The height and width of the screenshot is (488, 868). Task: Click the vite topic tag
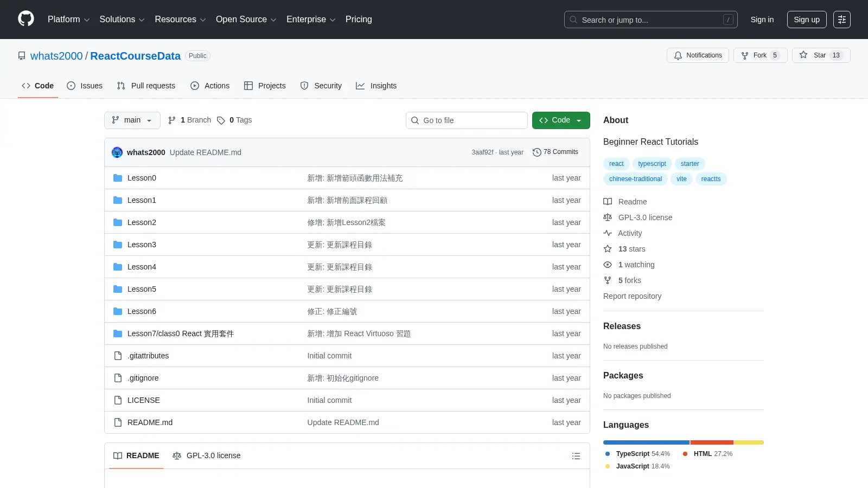click(681, 179)
